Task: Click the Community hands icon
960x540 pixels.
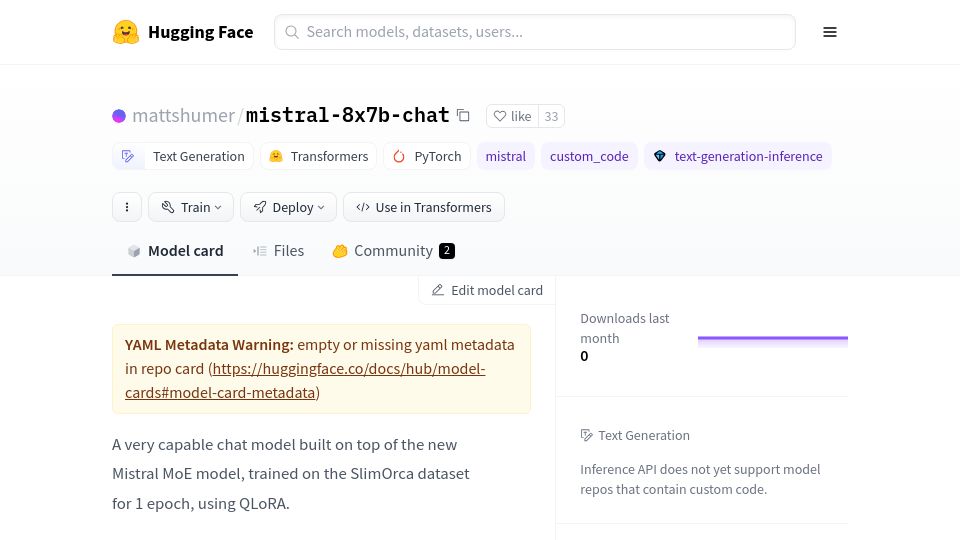Action: pos(340,251)
